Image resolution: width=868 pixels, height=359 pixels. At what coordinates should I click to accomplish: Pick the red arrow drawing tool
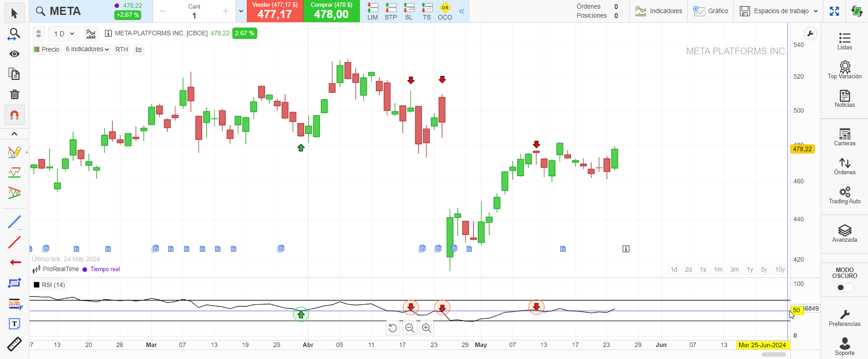coord(15,262)
